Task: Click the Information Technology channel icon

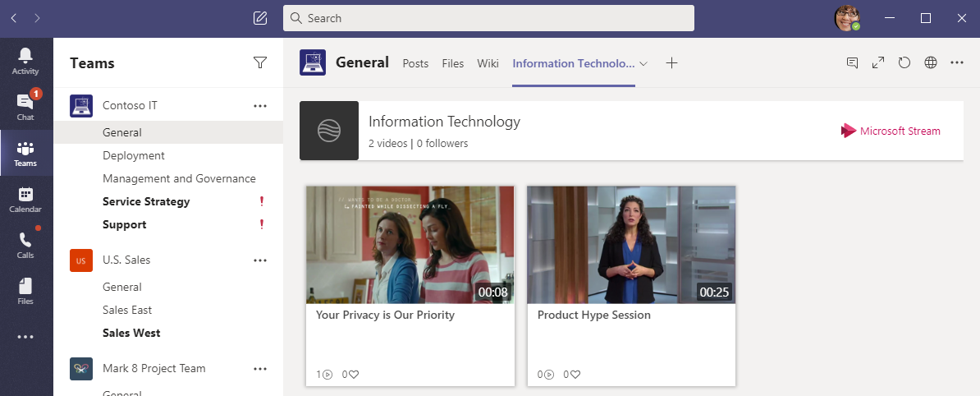Action: tap(329, 130)
